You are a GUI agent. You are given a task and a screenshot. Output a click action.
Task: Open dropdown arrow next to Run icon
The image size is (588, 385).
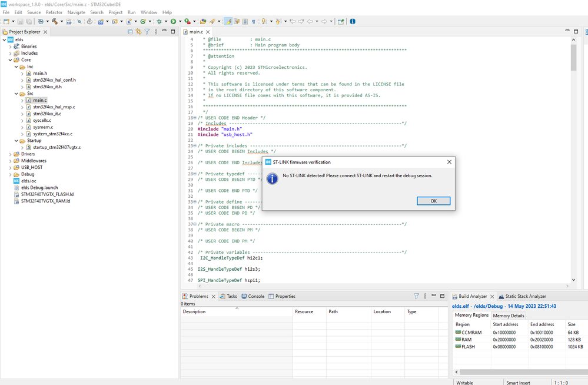(x=180, y=22)
